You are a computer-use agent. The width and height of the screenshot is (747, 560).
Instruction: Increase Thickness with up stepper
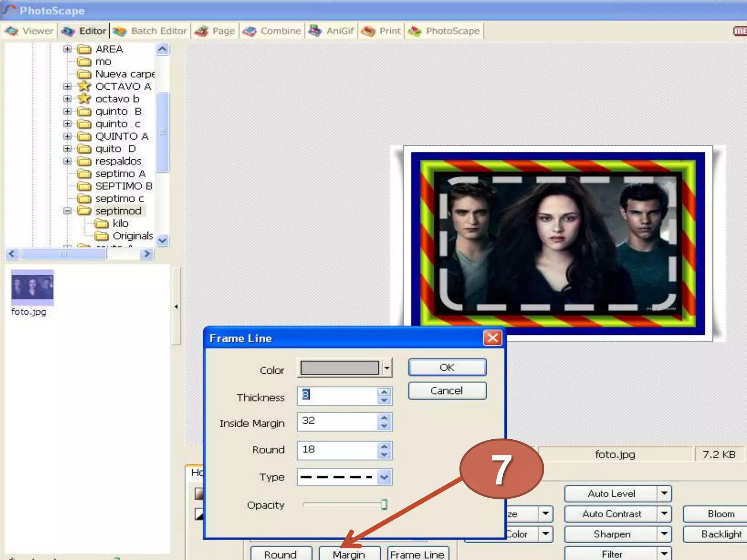pos(384,392)
